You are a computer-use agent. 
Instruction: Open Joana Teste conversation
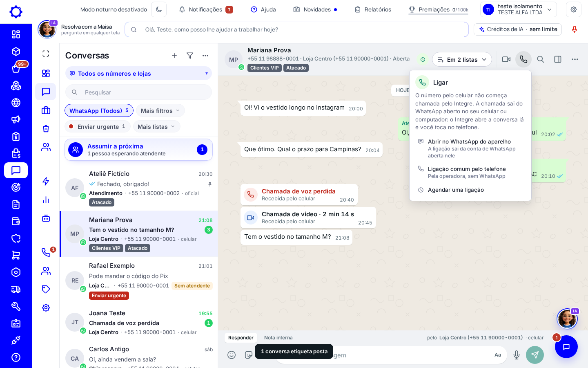pyautogui.click(x=138, y=322)
